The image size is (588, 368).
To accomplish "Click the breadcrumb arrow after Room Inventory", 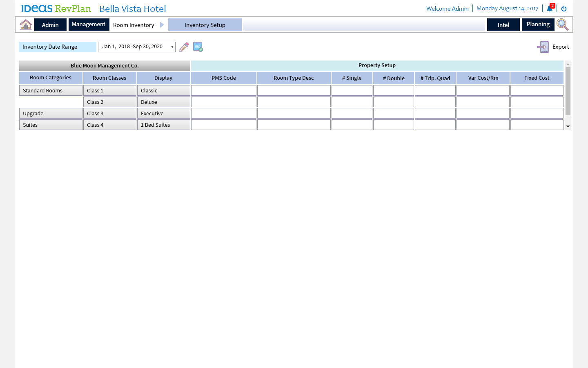I will point(162,25).
